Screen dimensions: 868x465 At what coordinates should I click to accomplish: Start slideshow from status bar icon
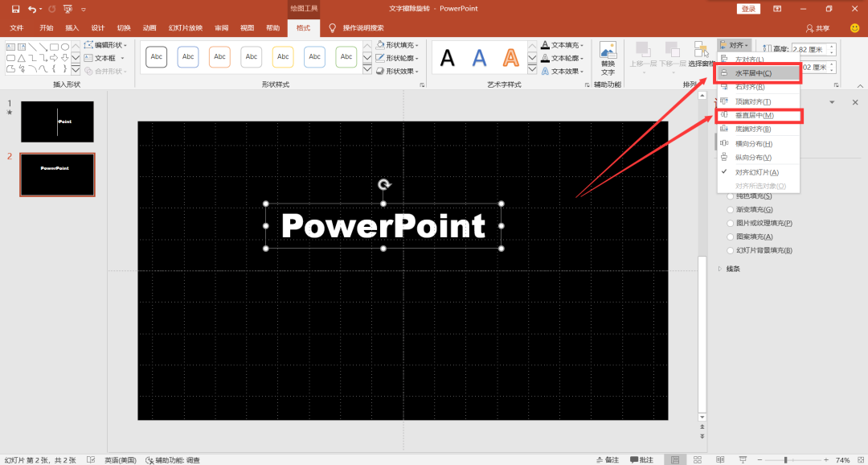coord(742,460)
